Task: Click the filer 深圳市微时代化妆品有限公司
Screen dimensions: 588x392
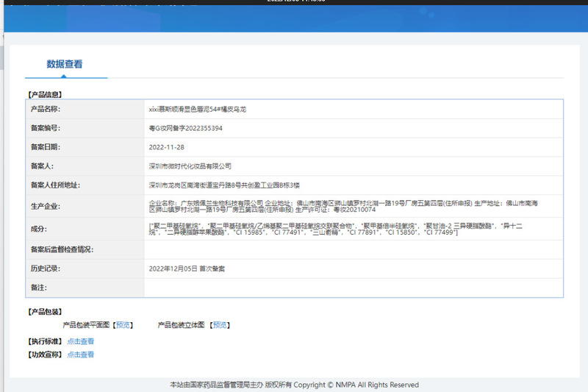Action: [190, 166]
